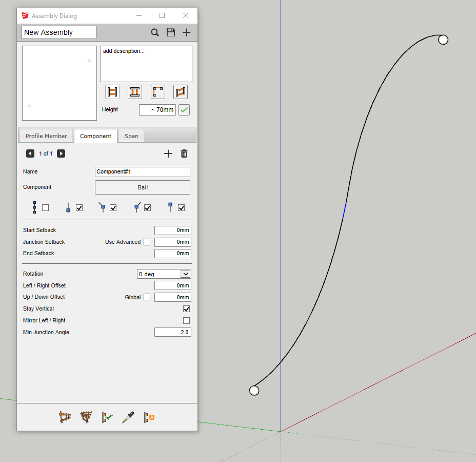Click the assembly preview thumbnail

60,83
